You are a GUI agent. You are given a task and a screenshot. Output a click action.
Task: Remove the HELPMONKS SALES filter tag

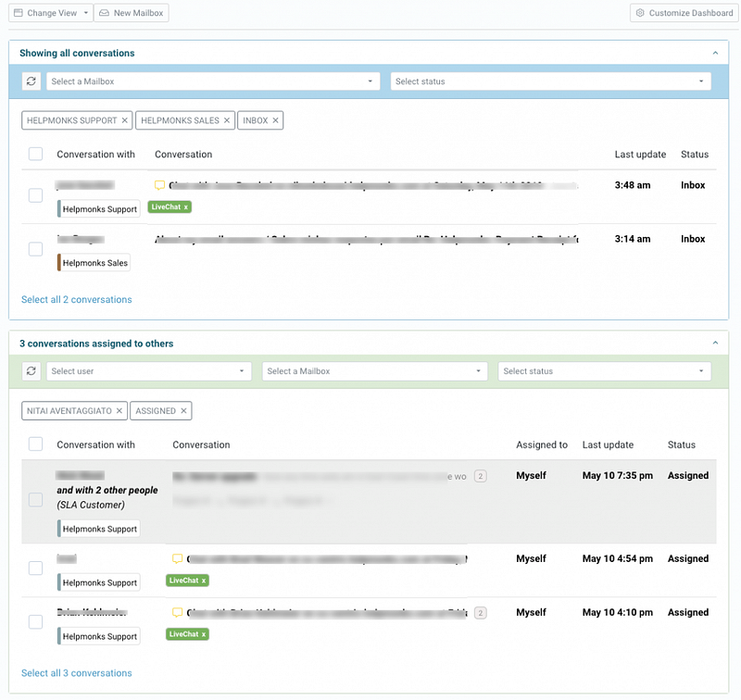point(227,120)
